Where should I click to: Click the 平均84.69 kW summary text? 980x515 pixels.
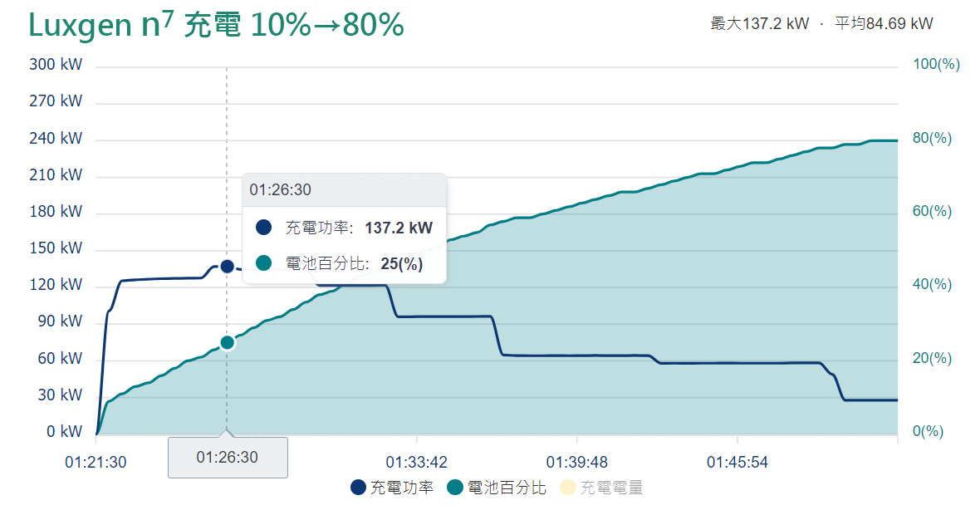tap(884, 23)
